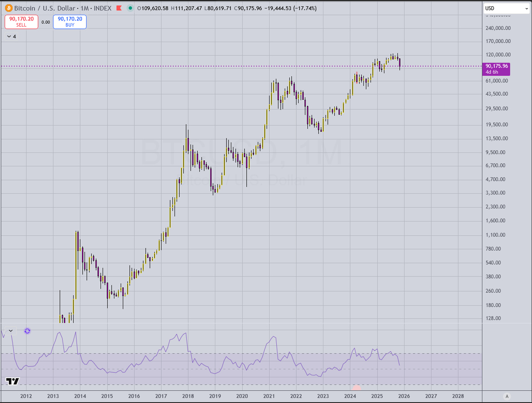Flag the symbol using the red flag icon
Viewport: 532px width, 403px height.
(x=118, y=8)
